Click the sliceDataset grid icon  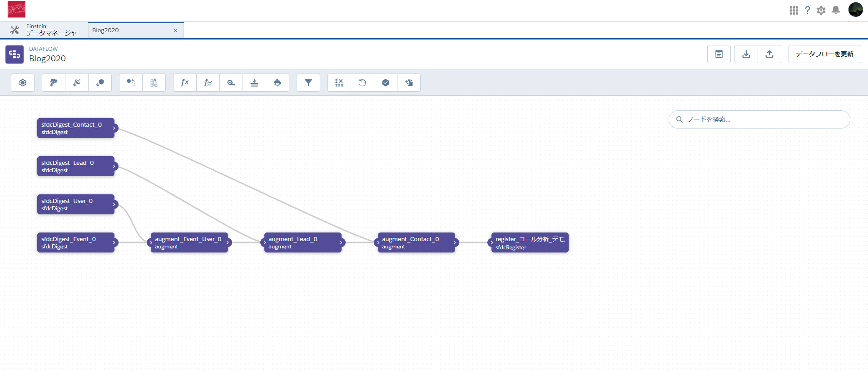pyautogui.click(x=339, y=83)
